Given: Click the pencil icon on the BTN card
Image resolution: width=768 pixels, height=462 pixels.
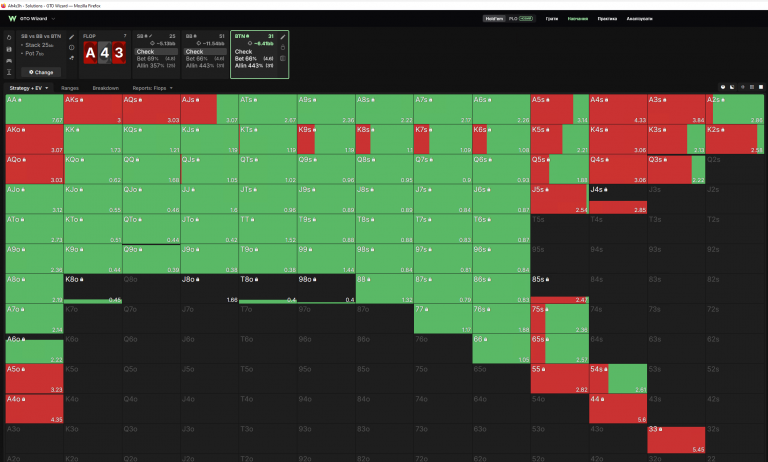Looking at the screenshot, I should (x=283, y=37).
